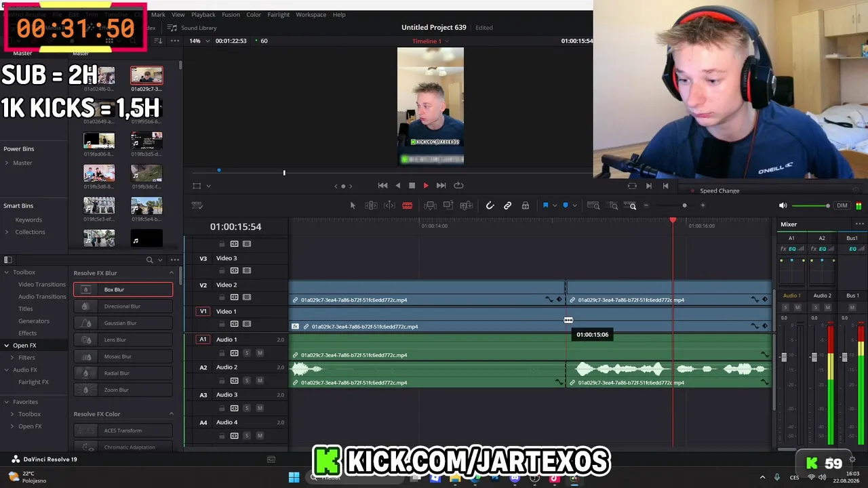Screen dimensions: 868x488
Task: Open the Flag color dropdown arrow
Action: (555, 205)
